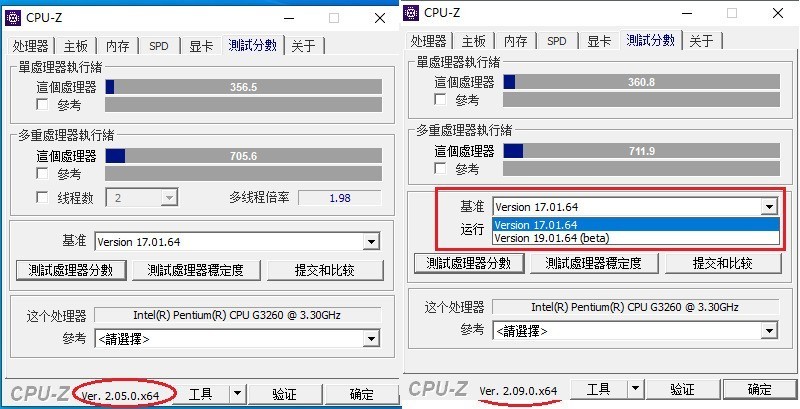Viewport: 800px width, 409px height.
Task: Click 验证 in the left window
Action: [x=285, y=394]
